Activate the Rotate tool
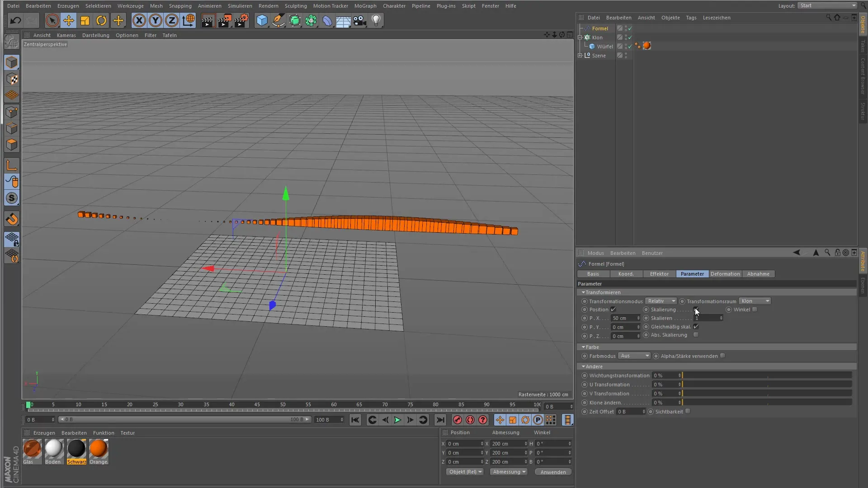 tap(101, 20)
